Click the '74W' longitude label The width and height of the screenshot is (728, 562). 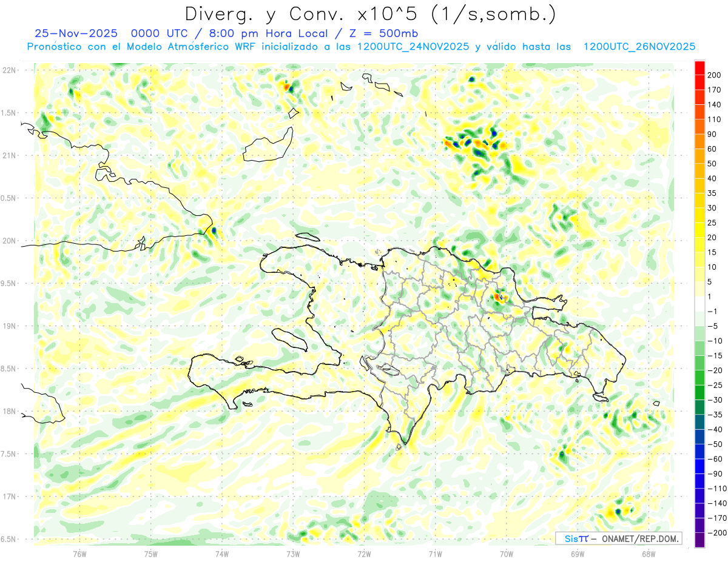coord(222,554)
